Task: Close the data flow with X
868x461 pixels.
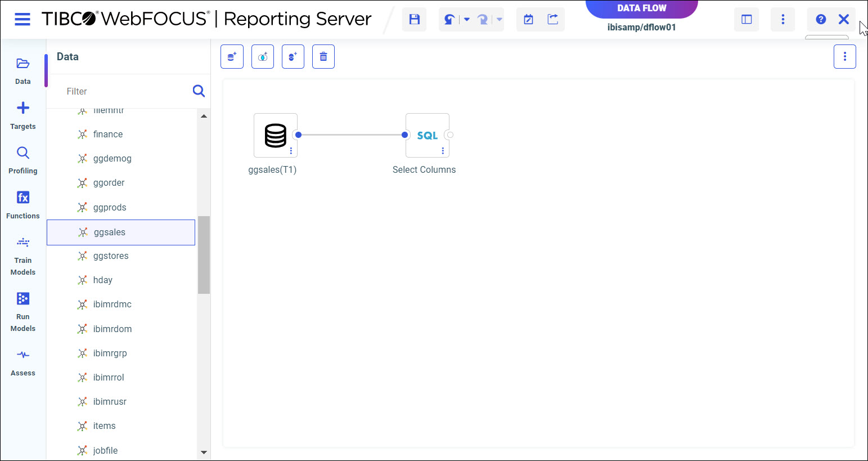Action: [x=844, y=20]
